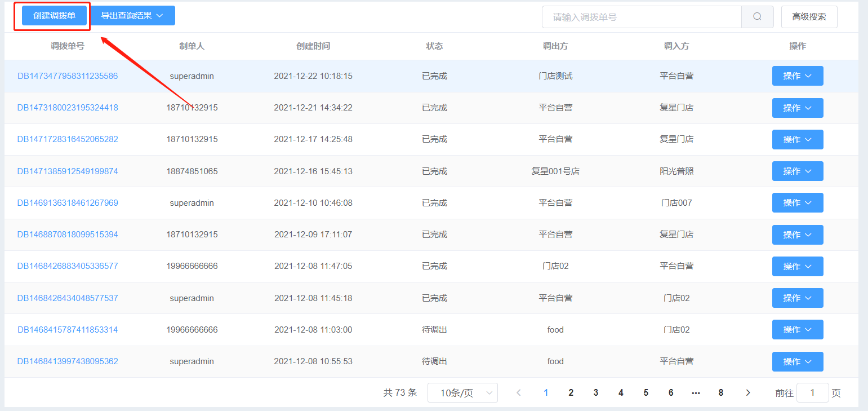The height and width of the screenshot is (411, 868).
Task: Click 创建调拨单 button
Action: click(x=54, y=16)
